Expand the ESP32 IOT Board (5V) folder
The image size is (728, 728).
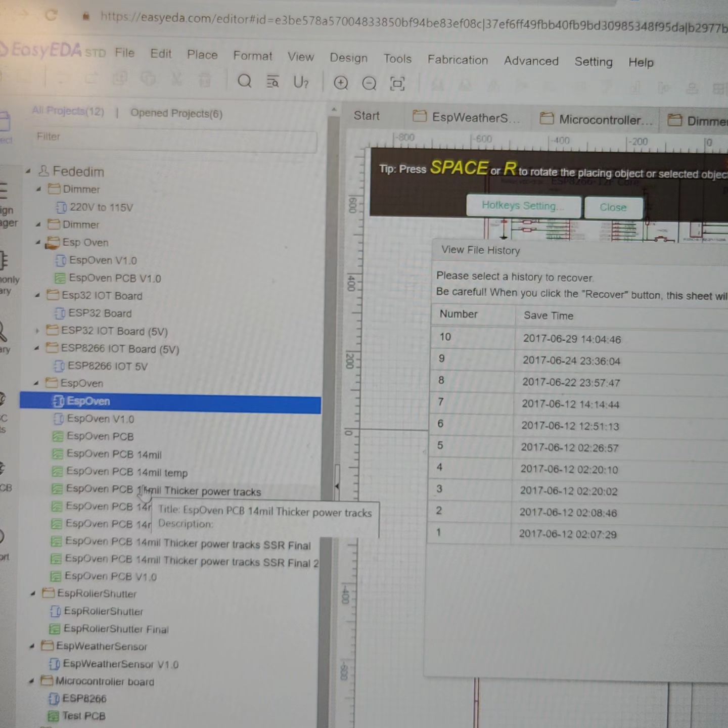click(x=37, y=331)
